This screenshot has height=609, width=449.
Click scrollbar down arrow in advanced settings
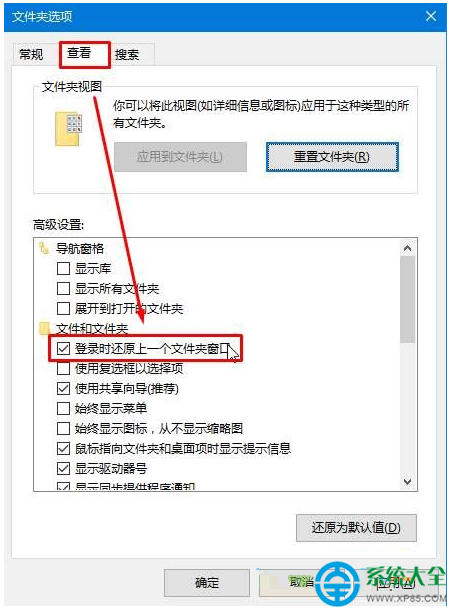coord(407,482)
